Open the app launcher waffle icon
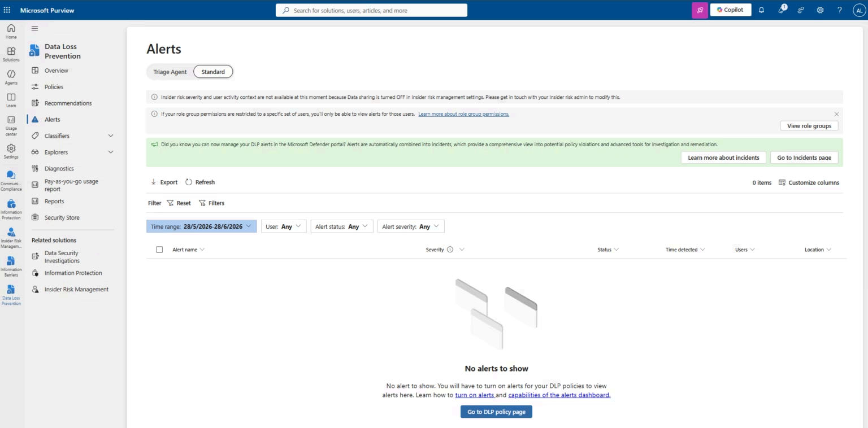This screenshot has width=868, height=428. pos(7,10)
